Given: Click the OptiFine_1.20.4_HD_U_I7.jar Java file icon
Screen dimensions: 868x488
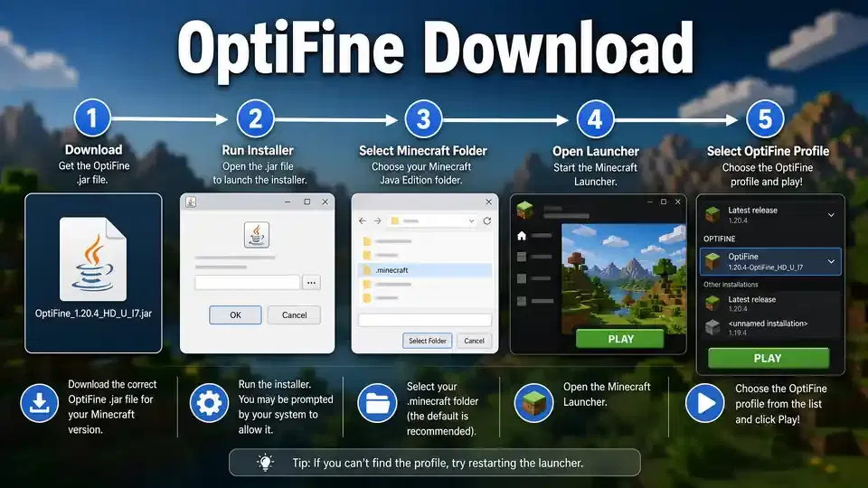Looking at the screenshot, I should tap(93, 258).
